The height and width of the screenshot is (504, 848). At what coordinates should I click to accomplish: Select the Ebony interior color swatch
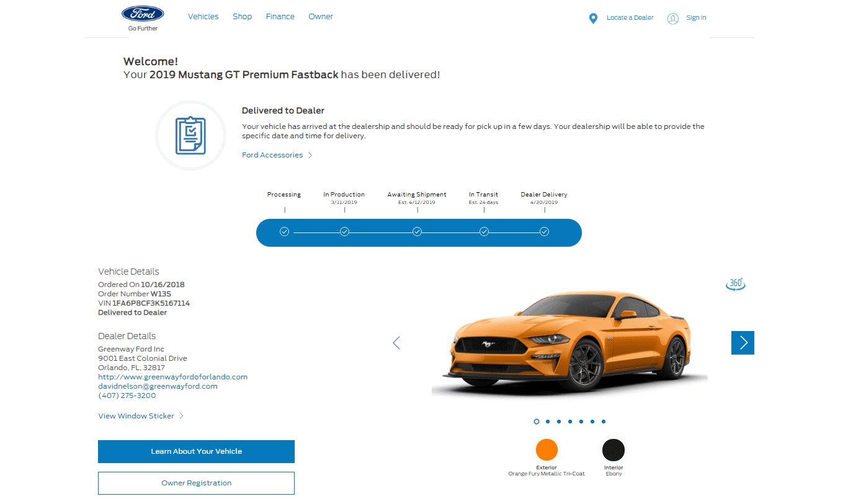(x=614, y=449)
